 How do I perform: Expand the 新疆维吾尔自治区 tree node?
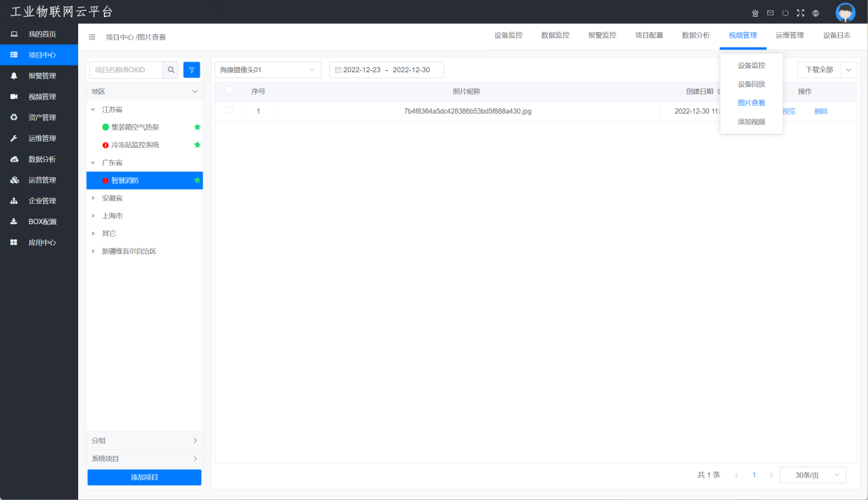(94, 251)
